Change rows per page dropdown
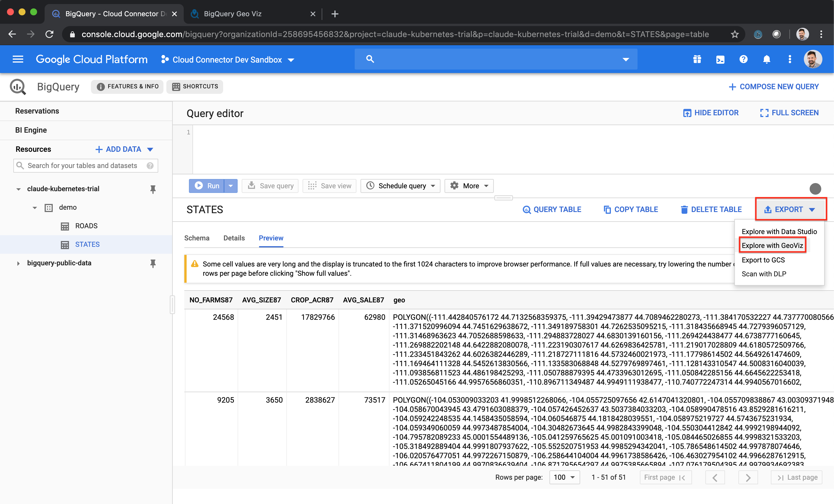Image resolution: width=834 pixels, height=504 pixels. click(564, 477)
